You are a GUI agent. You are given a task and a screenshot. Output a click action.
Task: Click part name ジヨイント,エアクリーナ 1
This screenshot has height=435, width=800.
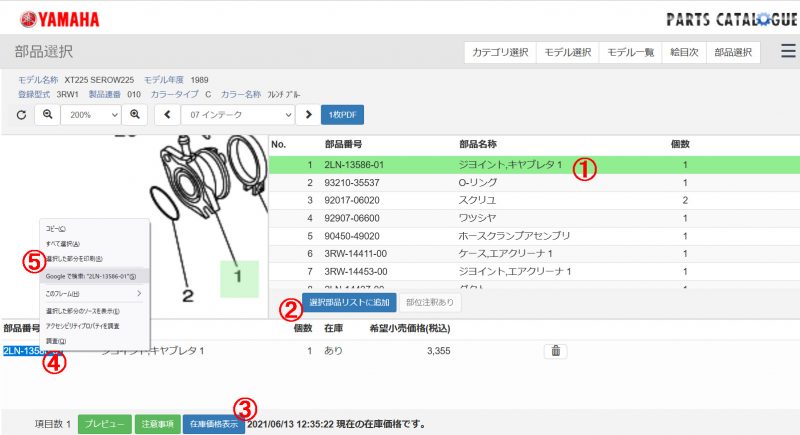pyautogui.click(x=514, y=271)
